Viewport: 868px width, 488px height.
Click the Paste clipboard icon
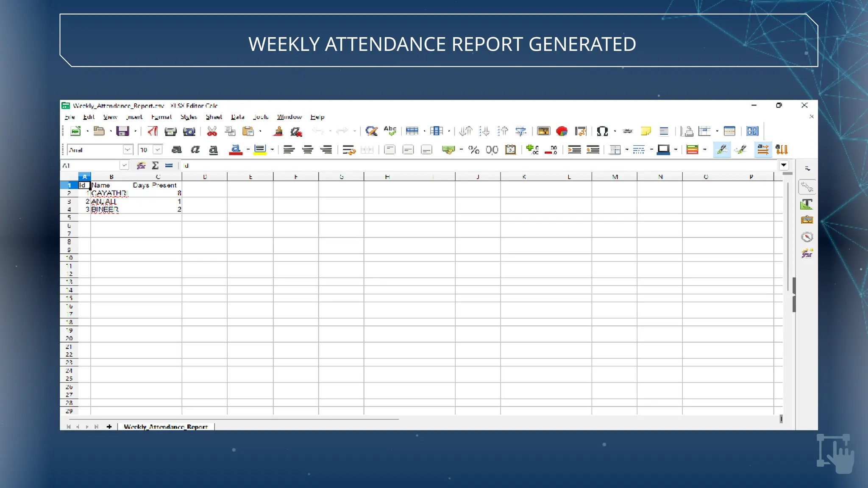click(248, 131)
